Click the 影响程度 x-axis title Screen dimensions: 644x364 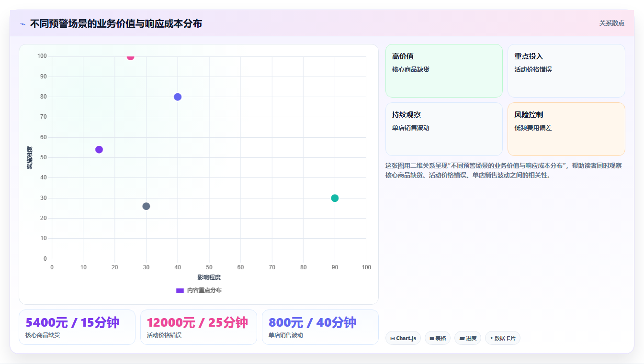pos(209,277)
